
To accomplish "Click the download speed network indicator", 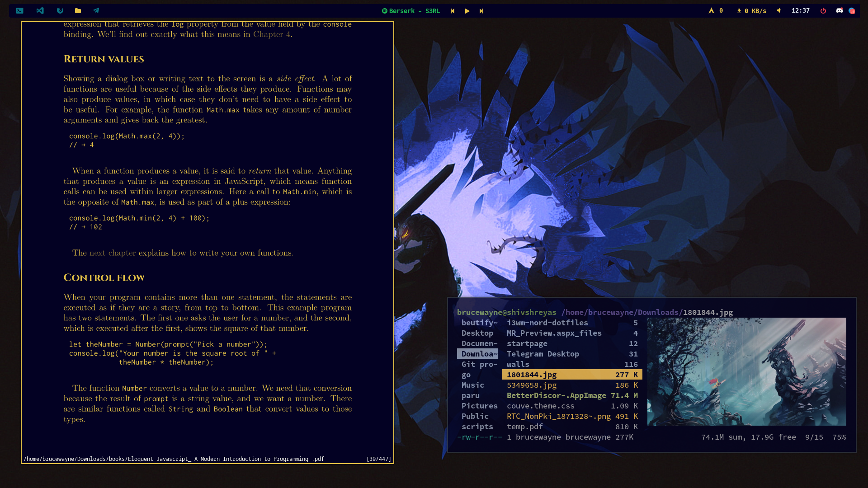I will coord(751,11).
